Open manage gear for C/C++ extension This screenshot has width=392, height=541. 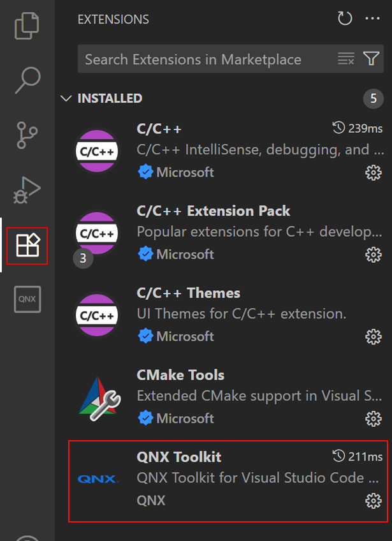pyautogui.click(x=373, y=172)
